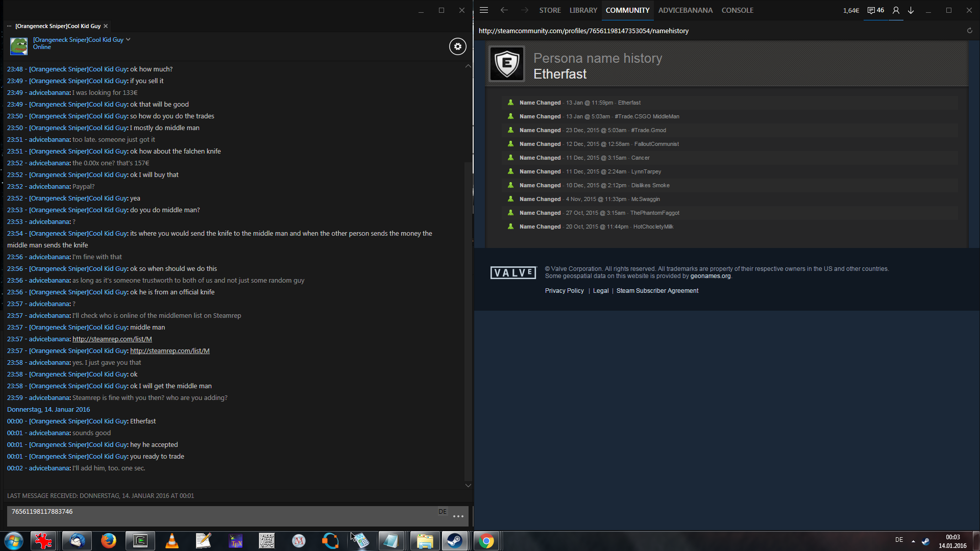The image size is (980, 551).
Task: Open the chat settings gear icon
Action: [x=457, y=46]
